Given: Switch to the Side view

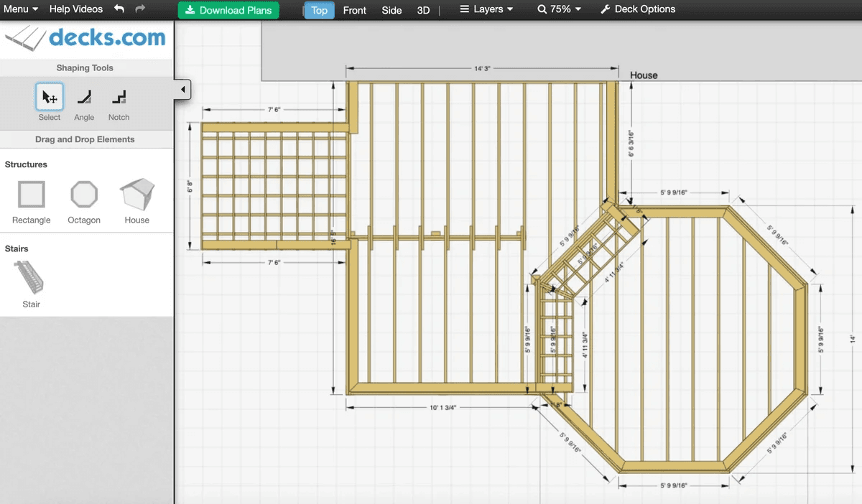Looking at the screenshot, I should pos(391,10).
